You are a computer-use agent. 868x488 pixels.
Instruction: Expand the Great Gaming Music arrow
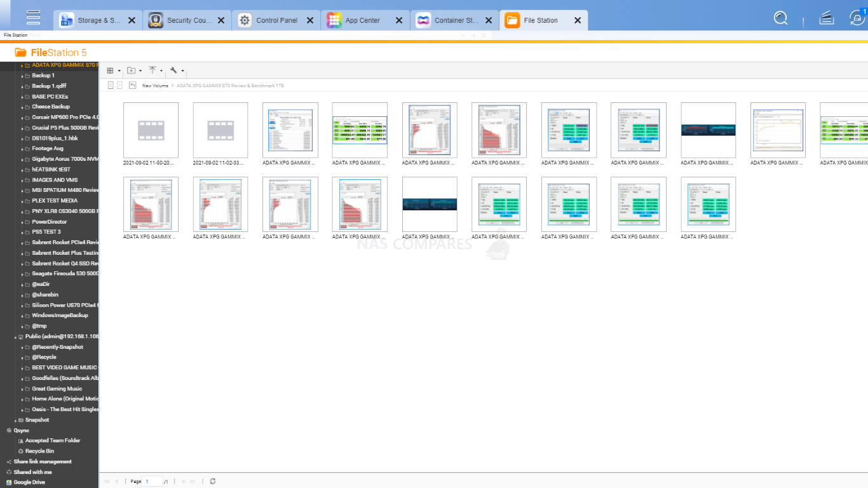pyautogui.click(x=22, y=389)
